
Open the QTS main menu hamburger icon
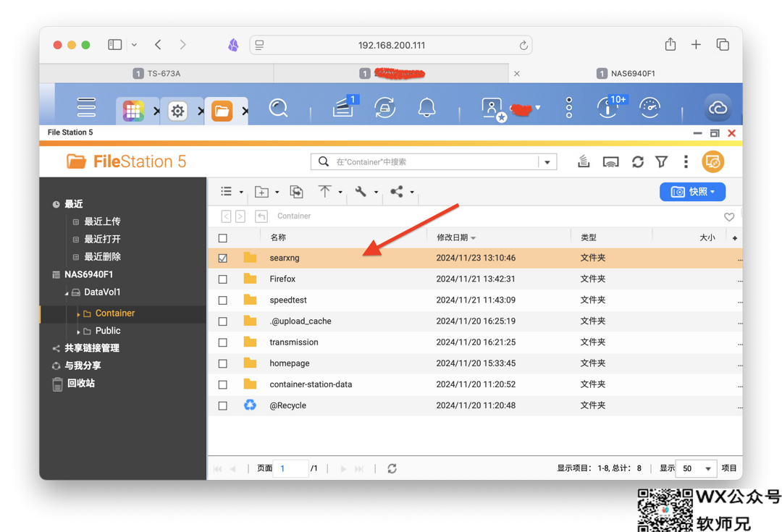pos(86,107)
